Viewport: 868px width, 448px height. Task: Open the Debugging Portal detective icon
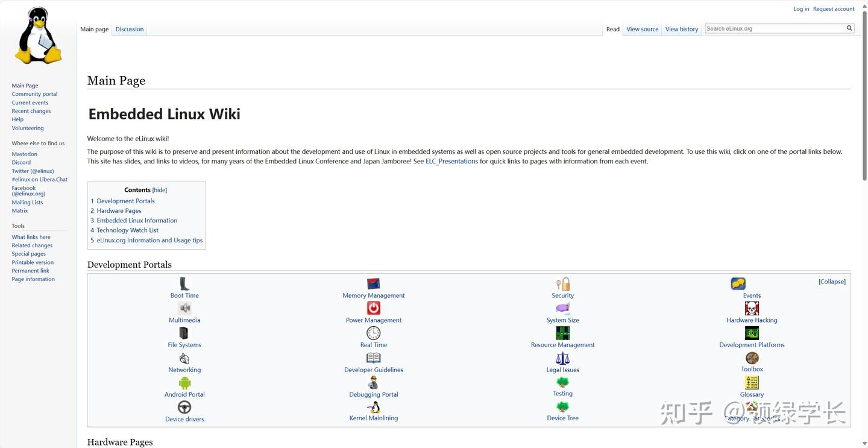click(374, 383)
